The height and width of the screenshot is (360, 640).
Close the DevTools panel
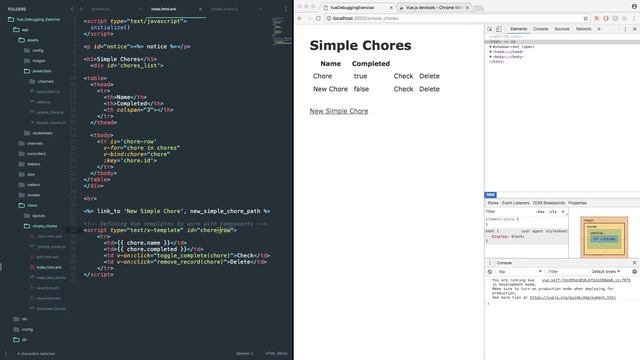pyautogui.click(x=634, y=29)
